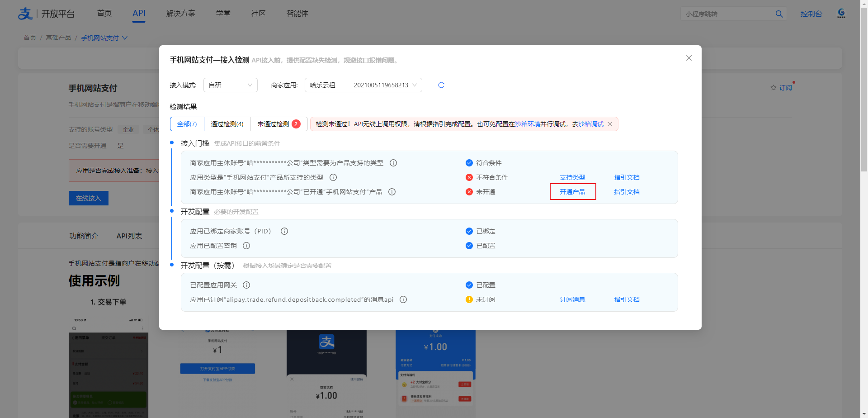868x418 pixels.
Task: Select the 通过检测(4) filter tab
Action: click(227, 124)
